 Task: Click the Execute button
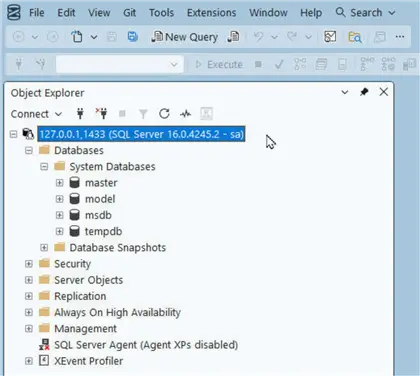click(219, 64)
